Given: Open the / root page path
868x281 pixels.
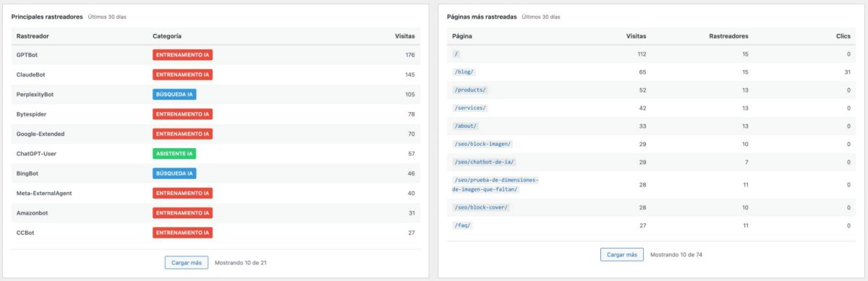Looking at the screenshot, I should point(456,54).
